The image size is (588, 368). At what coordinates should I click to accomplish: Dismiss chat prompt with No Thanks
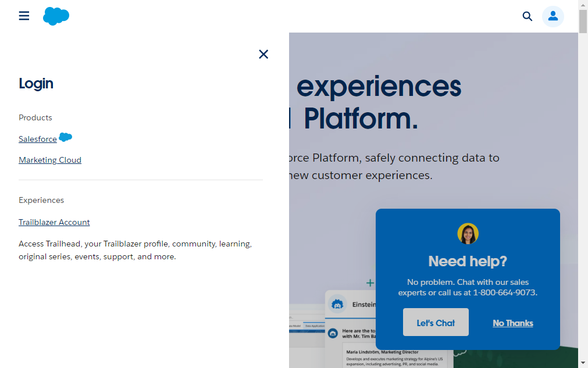512,323
